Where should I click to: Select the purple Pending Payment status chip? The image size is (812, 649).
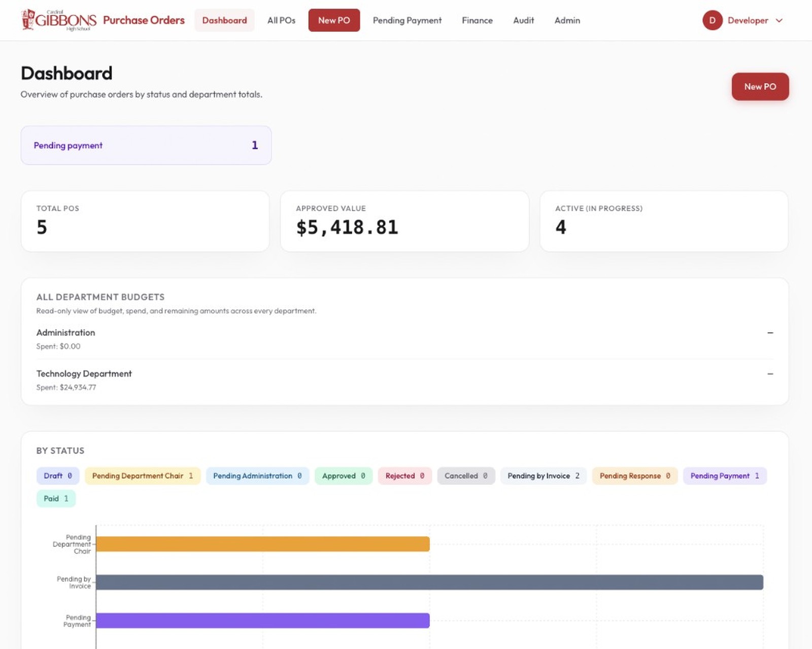[725, 476]
